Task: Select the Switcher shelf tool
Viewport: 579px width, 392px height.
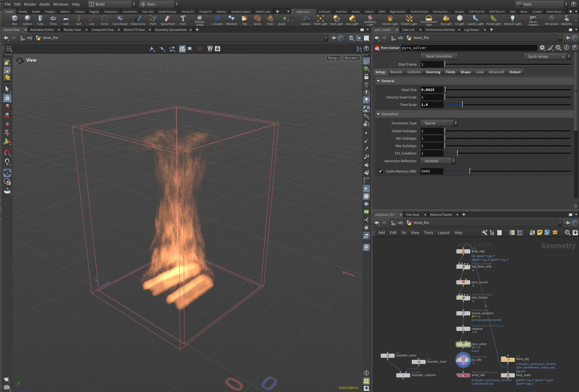Action: click(x=566, y=20)
